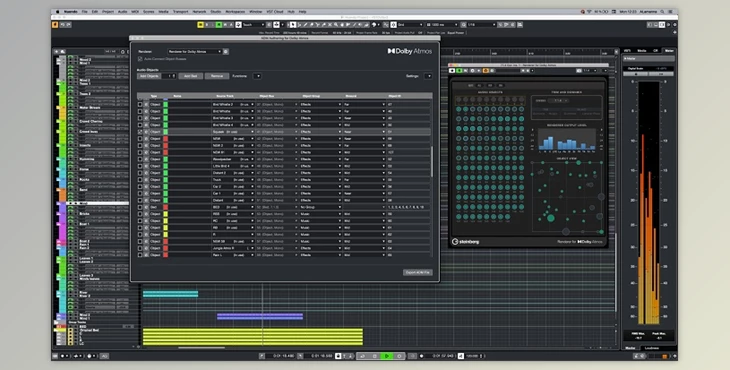This screenshot has width=730, height=370.
Task: Select the cyan audio clip in timeline
Action: [x=170, y=294]
